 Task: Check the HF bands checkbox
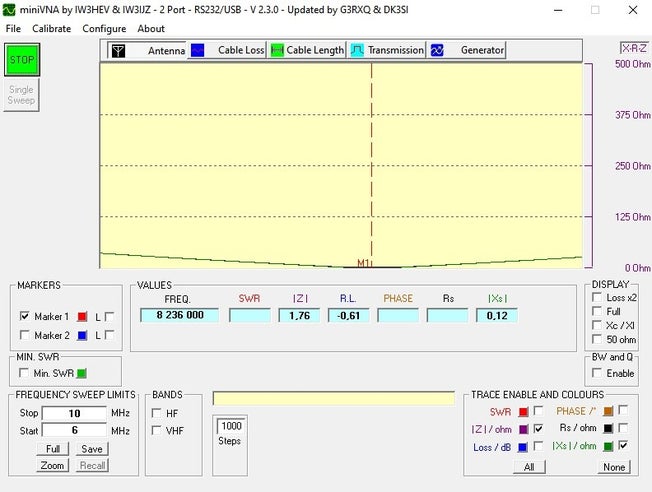(157, 412)
